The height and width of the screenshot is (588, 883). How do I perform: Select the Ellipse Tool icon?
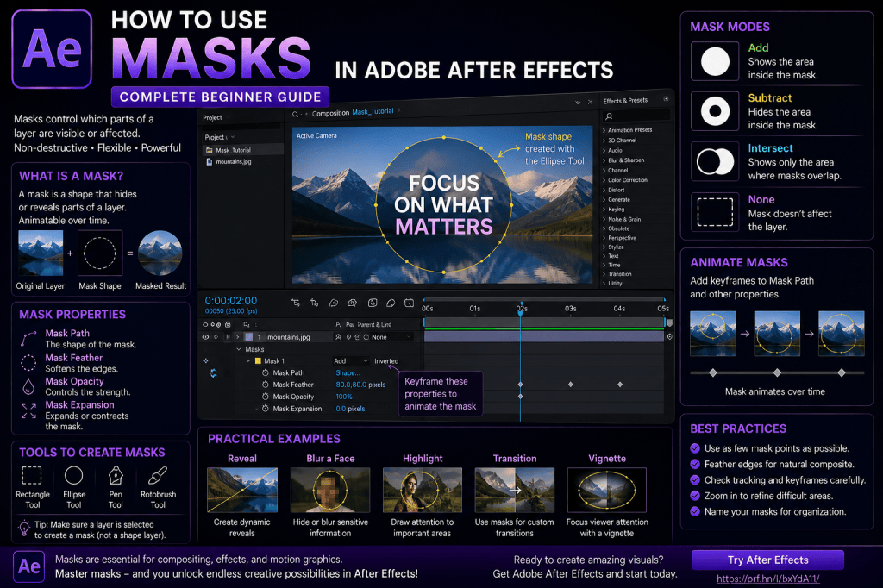[74, 475]
